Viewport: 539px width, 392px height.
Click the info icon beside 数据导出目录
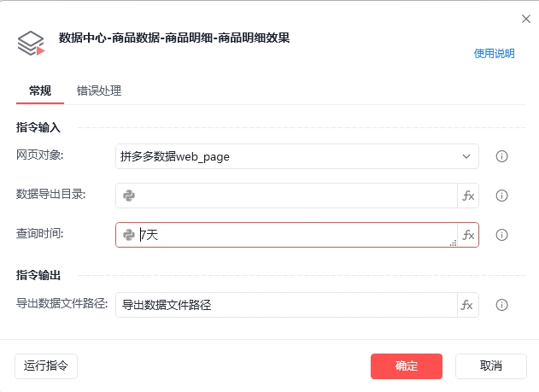[502, 196]
